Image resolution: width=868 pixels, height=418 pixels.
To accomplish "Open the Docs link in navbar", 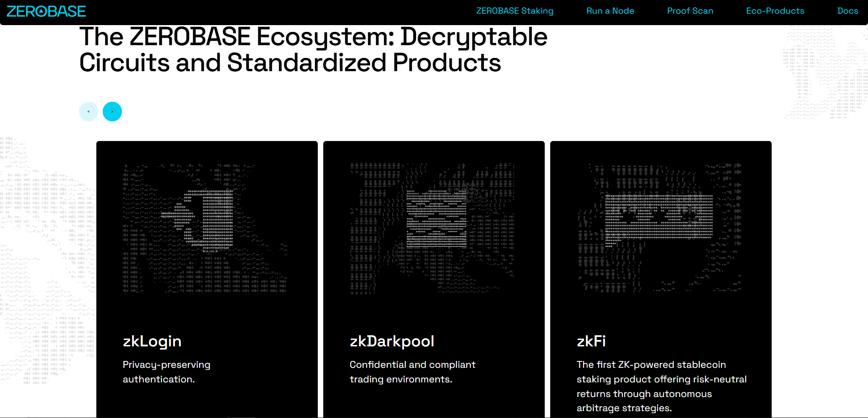I will 847,11.
